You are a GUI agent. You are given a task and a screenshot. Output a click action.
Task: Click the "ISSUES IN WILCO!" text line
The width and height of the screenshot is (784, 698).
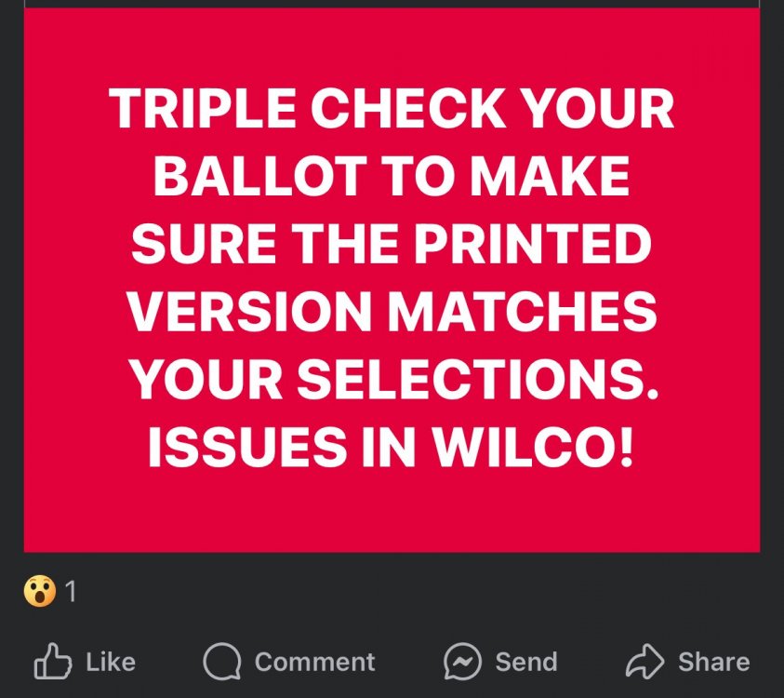(x=392, y=449)
